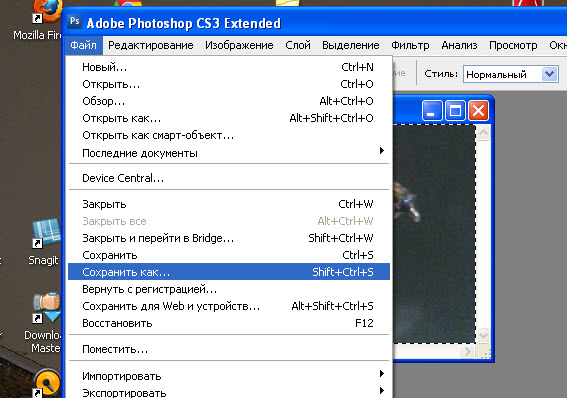Open the Стиль dropdown (Нормальный)
Screen dimensions: 567x398
(x=511, y=74)
